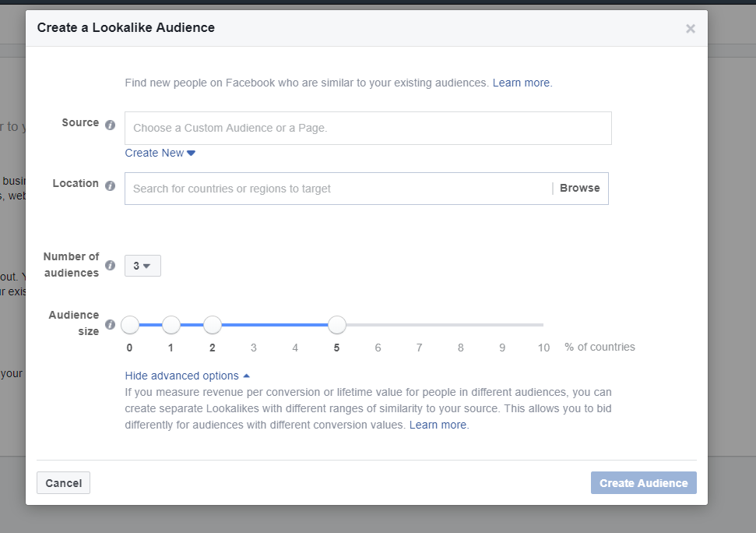Open Learn more link in top description
756x533 pixels.
(522, 83)
